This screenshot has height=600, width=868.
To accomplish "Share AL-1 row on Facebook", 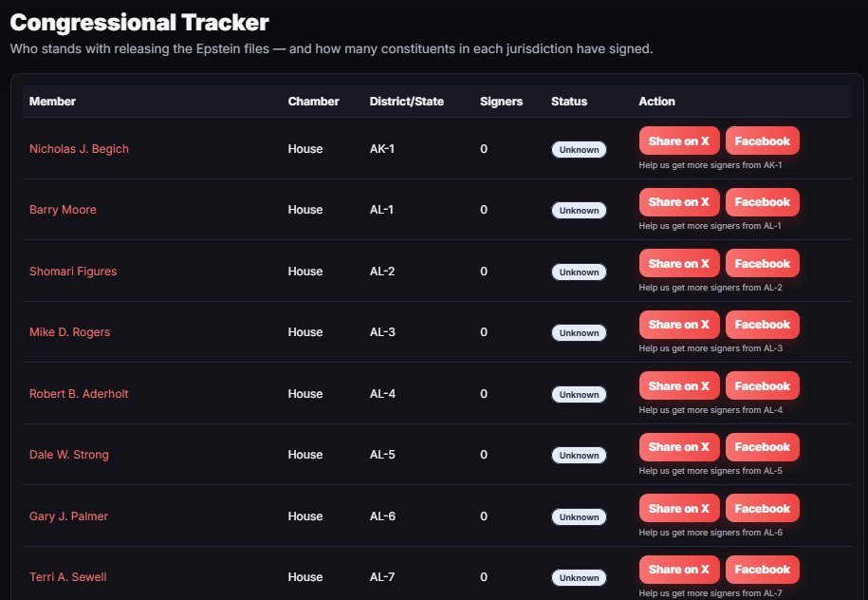I will 763,202.
